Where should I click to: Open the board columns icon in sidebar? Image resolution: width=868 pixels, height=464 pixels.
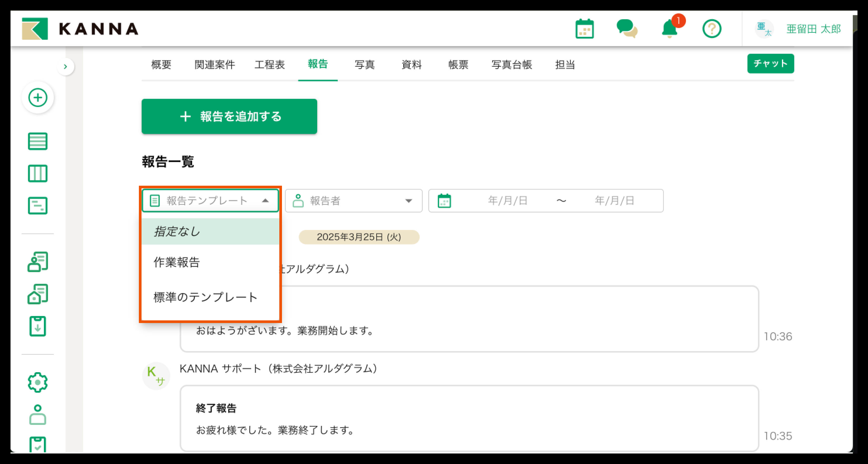click(38, 174)
